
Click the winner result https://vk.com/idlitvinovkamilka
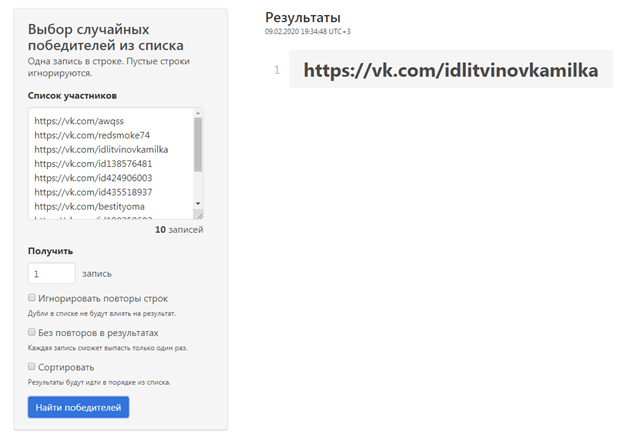tap(451, 70)
